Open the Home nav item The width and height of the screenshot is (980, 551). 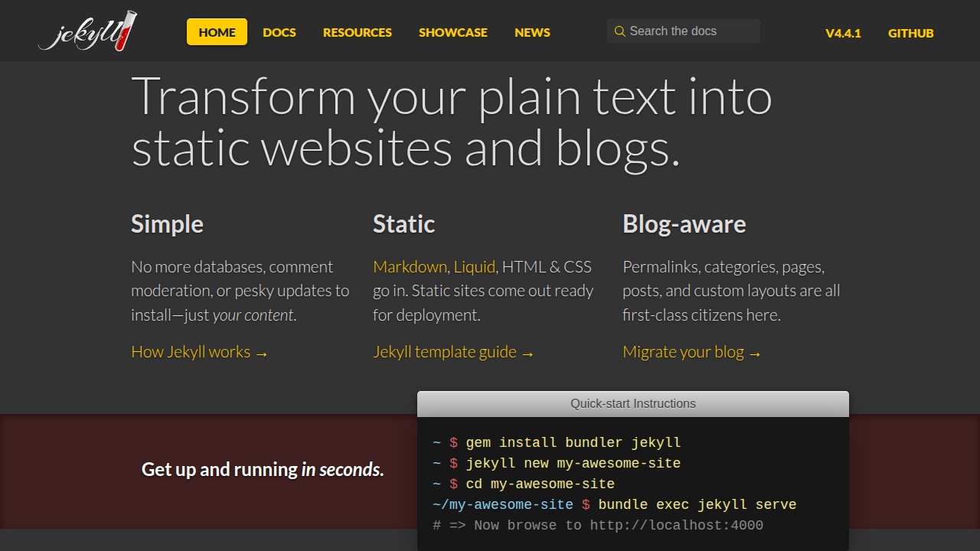[x=217, y=32]
